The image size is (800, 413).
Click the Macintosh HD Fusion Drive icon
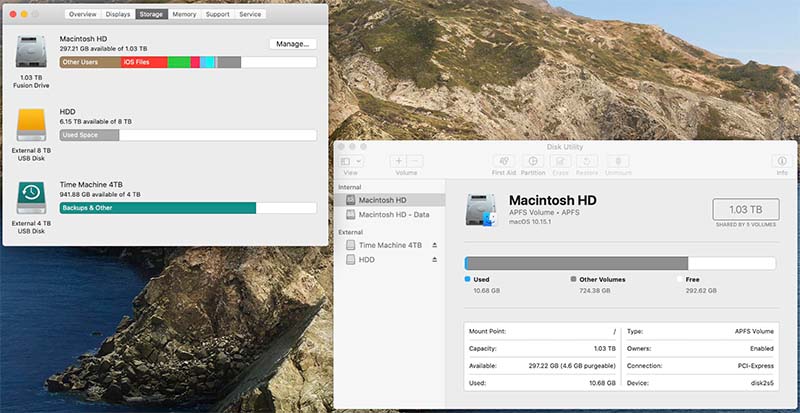coord(31,52)
